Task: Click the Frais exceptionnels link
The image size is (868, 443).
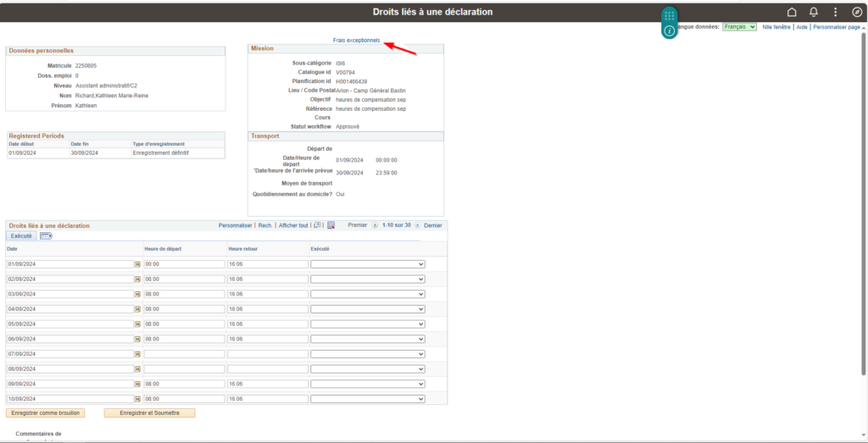Action: 357,40
